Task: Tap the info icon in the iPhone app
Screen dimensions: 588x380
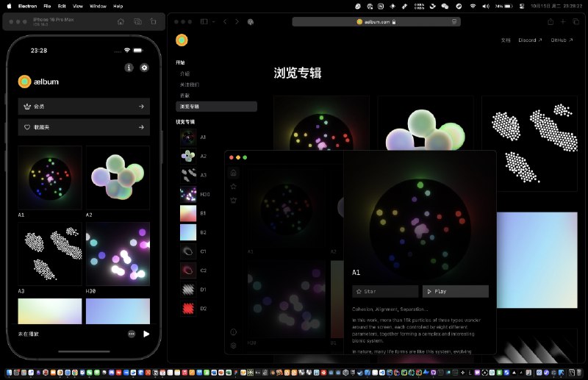Action: pyautogui.click(x=129, y=68)
